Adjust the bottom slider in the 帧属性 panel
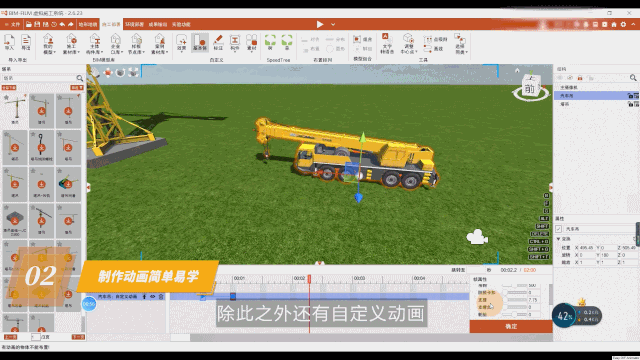Image resolution: width=640 pixels, height=360 pixels. (x=514, y=314)
